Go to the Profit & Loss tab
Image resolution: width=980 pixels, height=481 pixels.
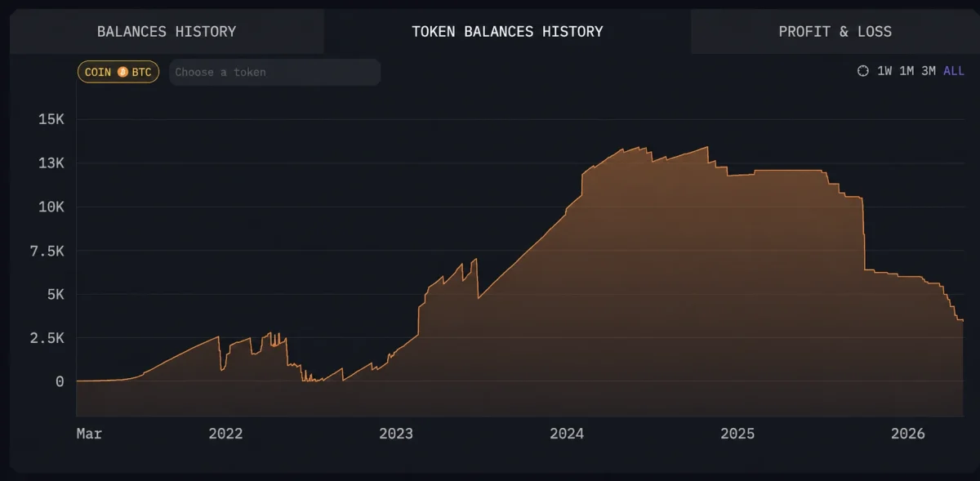point(835,32)
